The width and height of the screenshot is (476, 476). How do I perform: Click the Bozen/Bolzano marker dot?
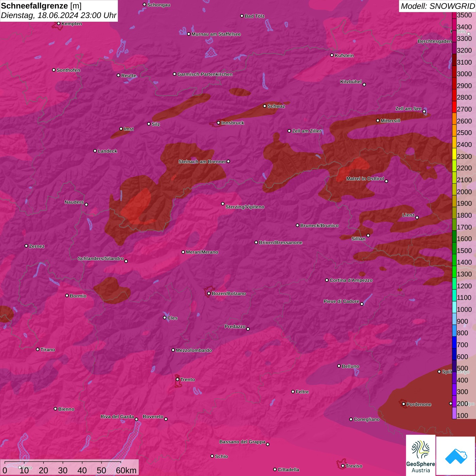pos(209,293)
